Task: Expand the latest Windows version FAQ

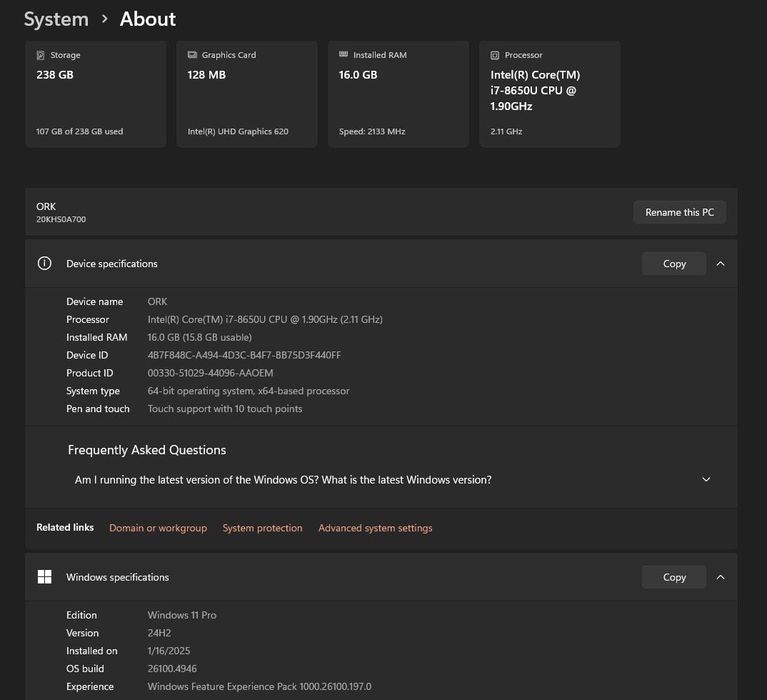Action: [706, 480]
